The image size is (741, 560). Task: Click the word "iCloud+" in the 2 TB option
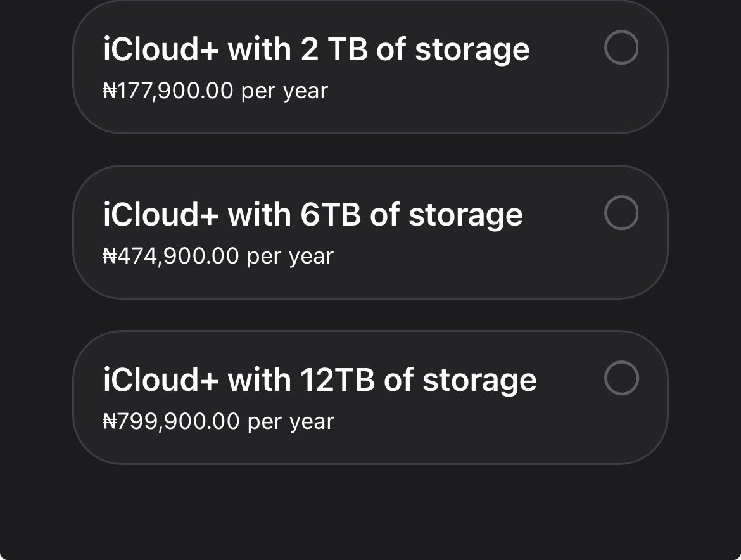[161, 49]
